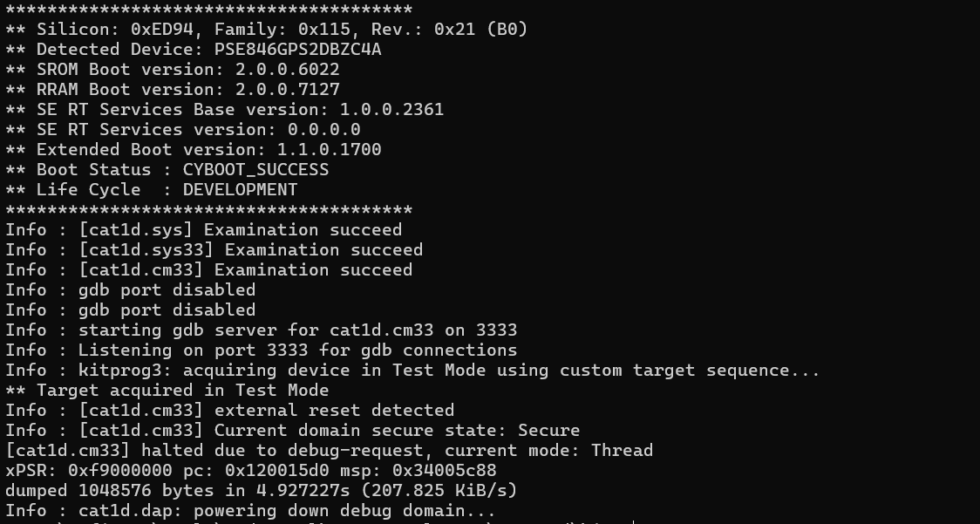
Task: Click the xPSR register value line
Action: 250,471
